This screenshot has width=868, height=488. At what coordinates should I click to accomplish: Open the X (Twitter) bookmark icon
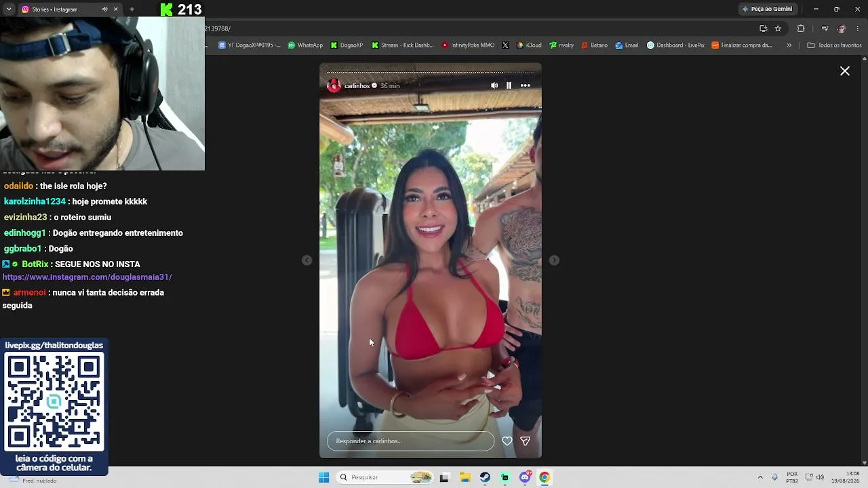pos(505,45)
